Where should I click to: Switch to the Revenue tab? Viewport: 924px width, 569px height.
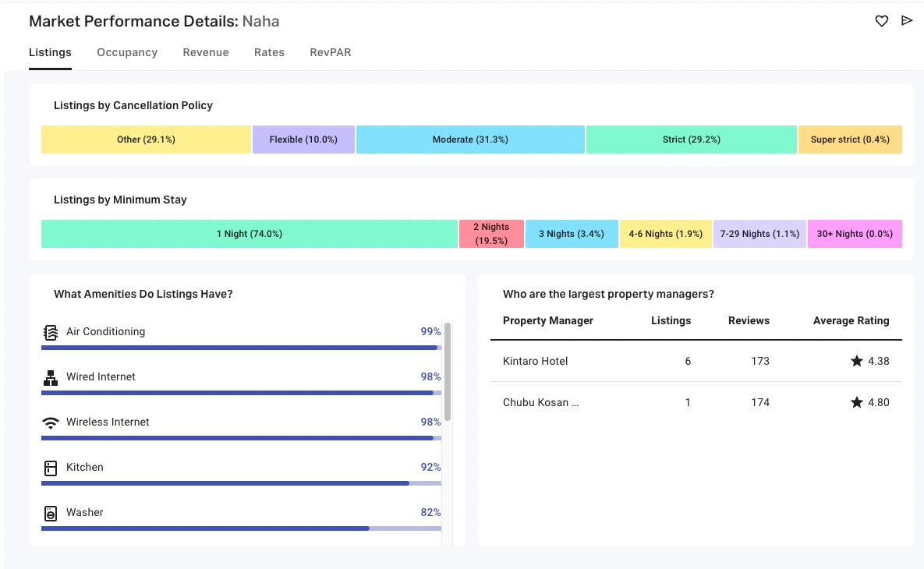pyautogui.click(x=206, y=52)
